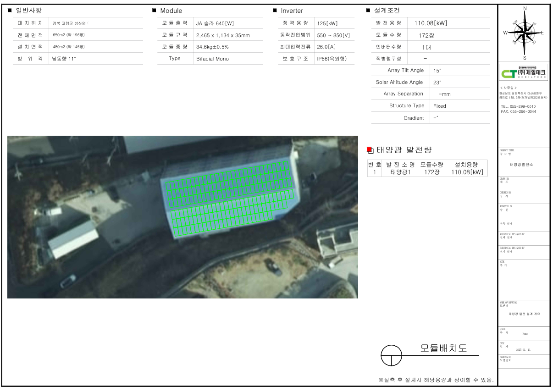Click the 발전소명 column header
Image resolution: width=553 pixels, height=392 pixels.
coord(400,165)
